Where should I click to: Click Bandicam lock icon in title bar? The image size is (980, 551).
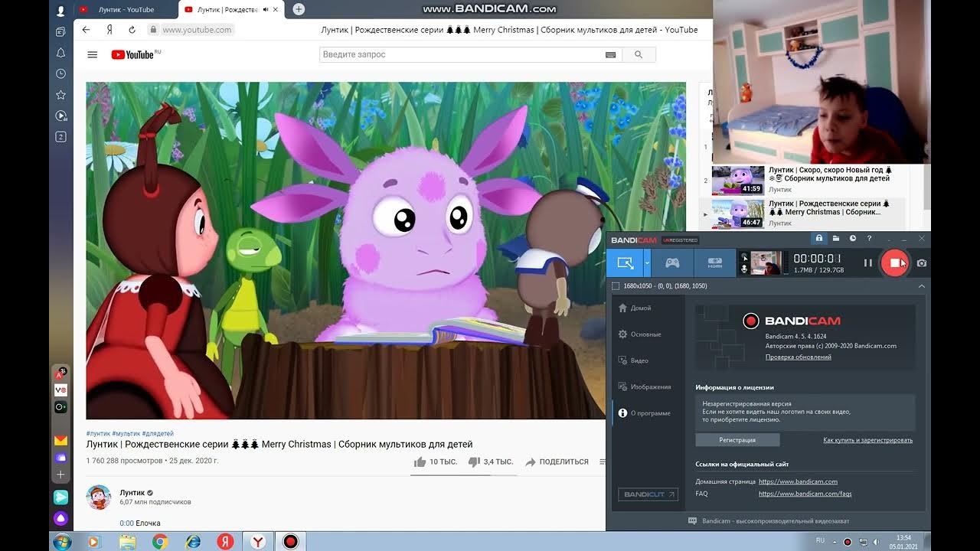pos(818,239)
